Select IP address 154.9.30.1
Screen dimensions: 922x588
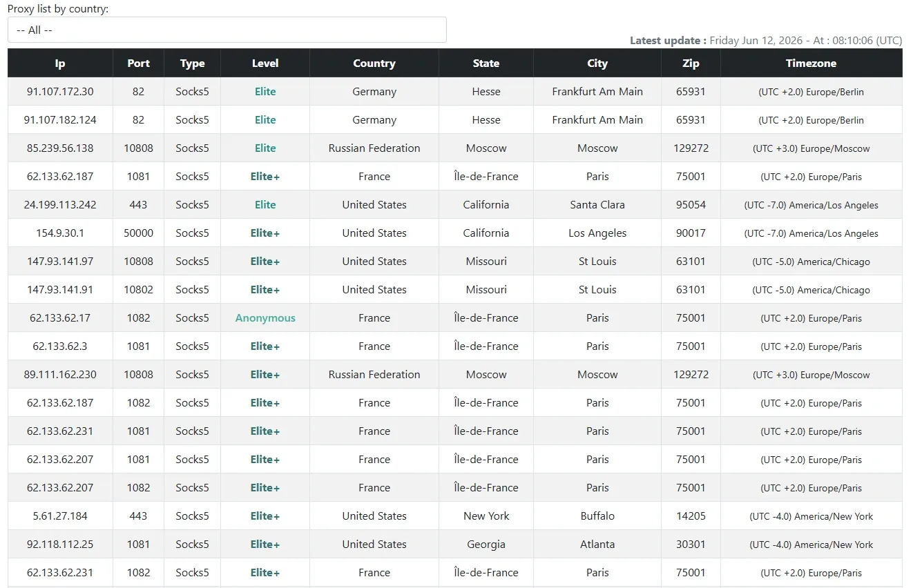60,233
